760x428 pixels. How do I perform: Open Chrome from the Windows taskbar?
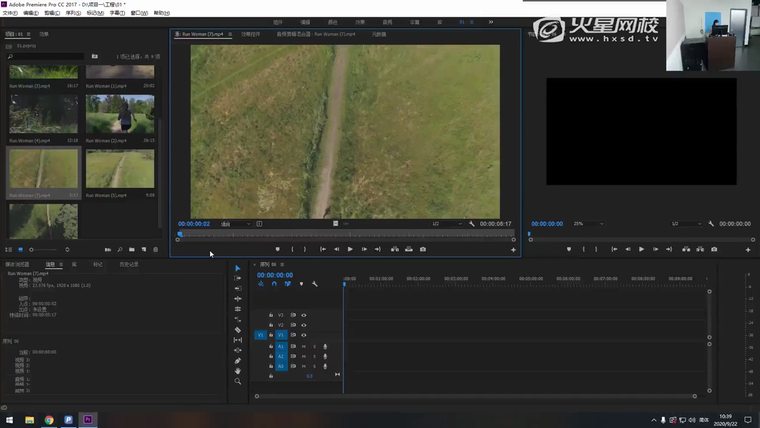[49, 420]
